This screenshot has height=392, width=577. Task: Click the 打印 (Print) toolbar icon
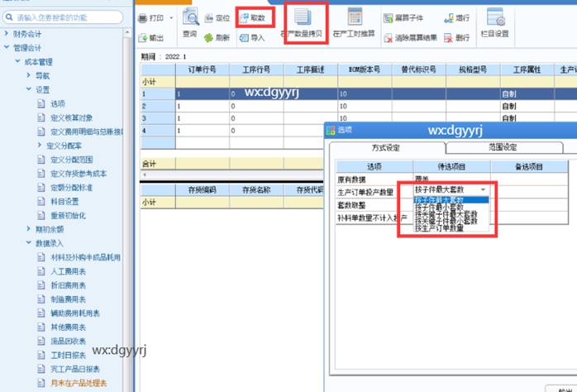[143, 18]
